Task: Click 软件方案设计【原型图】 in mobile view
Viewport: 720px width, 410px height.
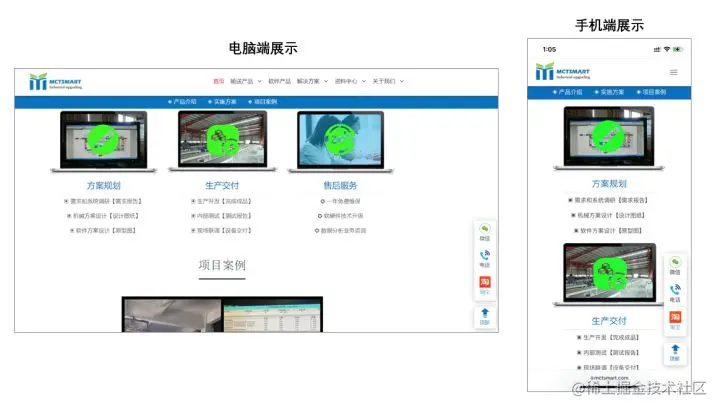Action: [608, 230]
